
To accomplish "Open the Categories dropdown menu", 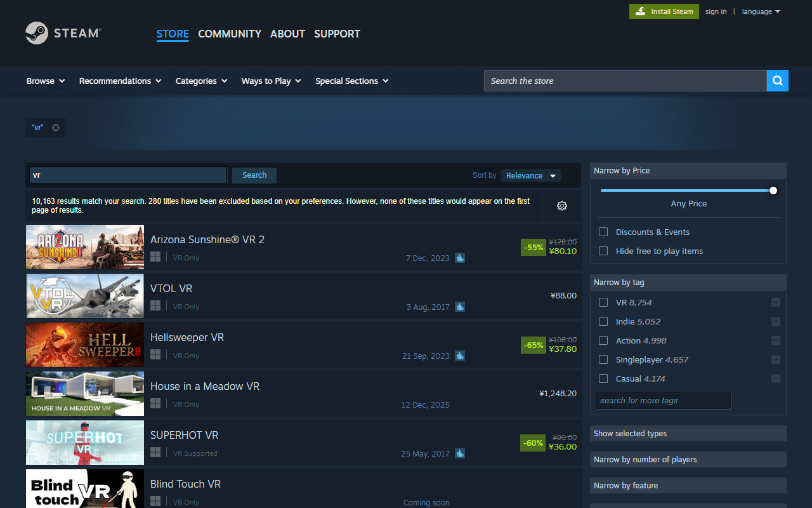I will coord(201,81).
